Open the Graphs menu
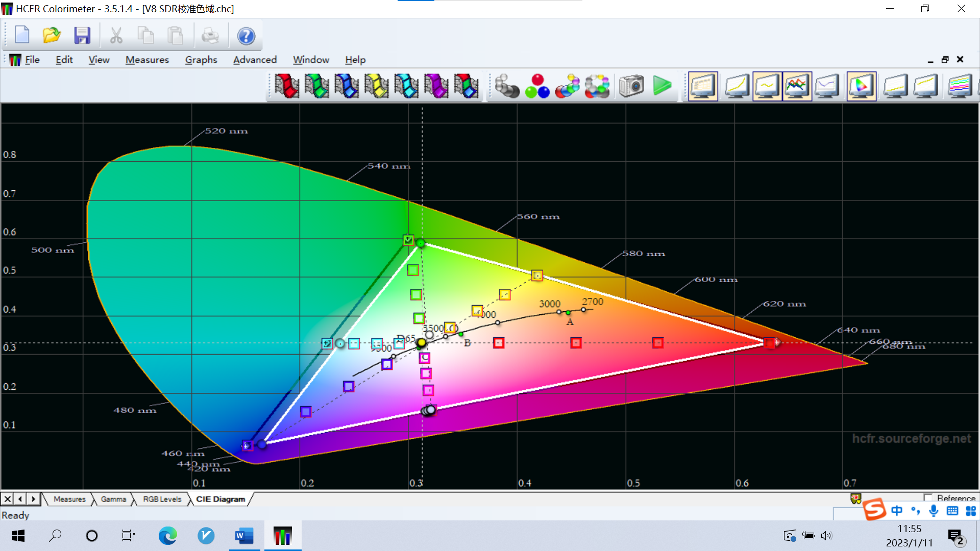The image size is (980, 551). [201, 60]
